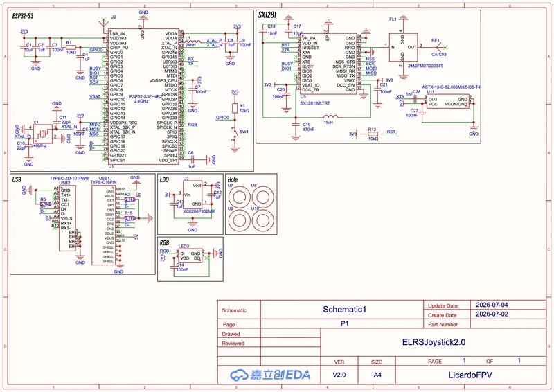This screenshot has height=392, width=554.
Task: Click the sheet size value A4
Action: [x=377, y=375]
